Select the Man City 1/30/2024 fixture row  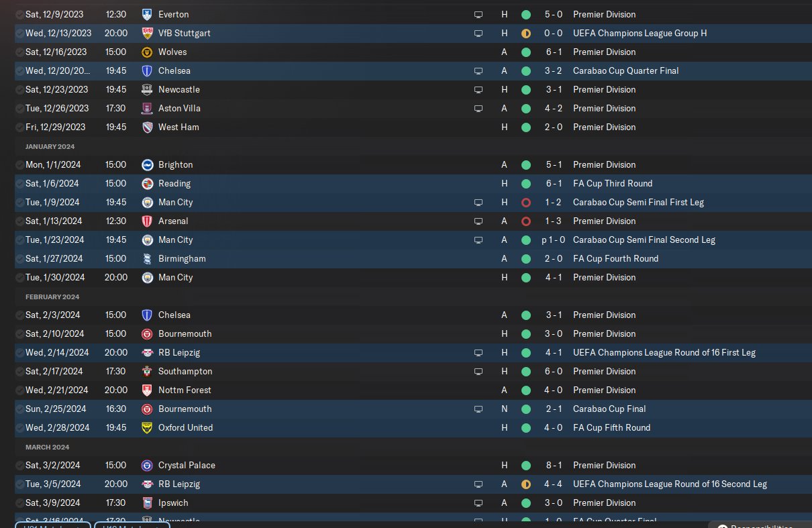[x=413, y=277]
